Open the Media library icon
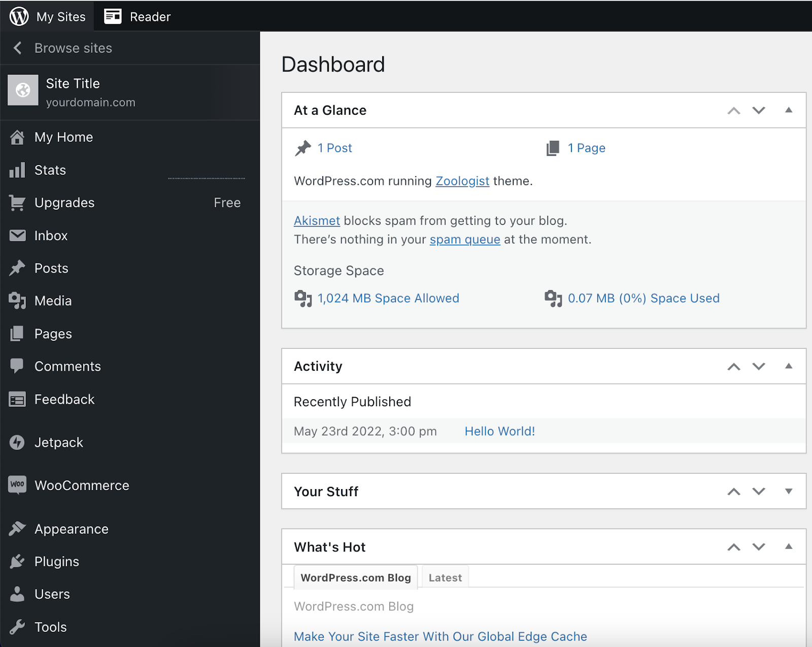 (x=17, y=300)
